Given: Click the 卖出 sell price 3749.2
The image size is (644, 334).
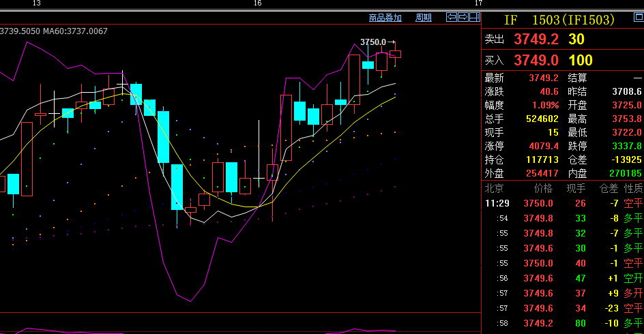Looking at the screenshot, I should pyautogui.click(x=536, y=40).
